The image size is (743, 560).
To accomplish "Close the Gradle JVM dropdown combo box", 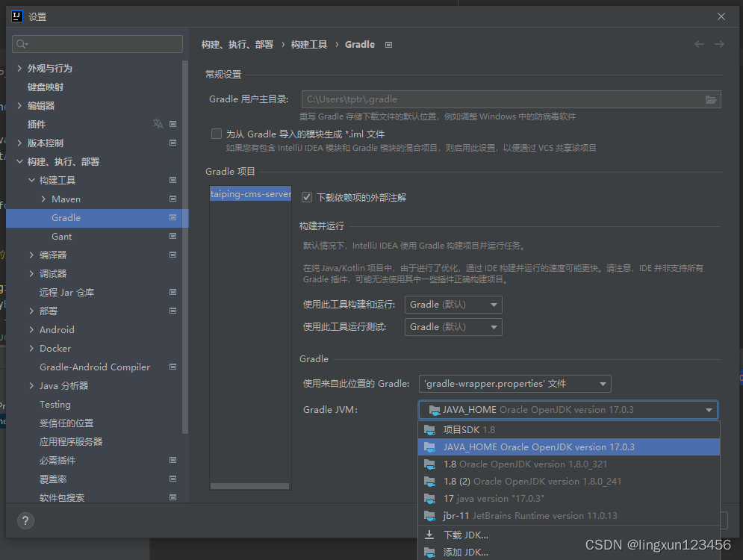I will [568, 410].
